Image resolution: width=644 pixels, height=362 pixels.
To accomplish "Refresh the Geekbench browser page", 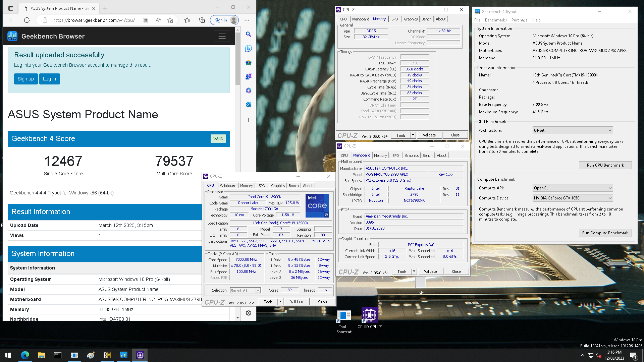I will point(27,20).
